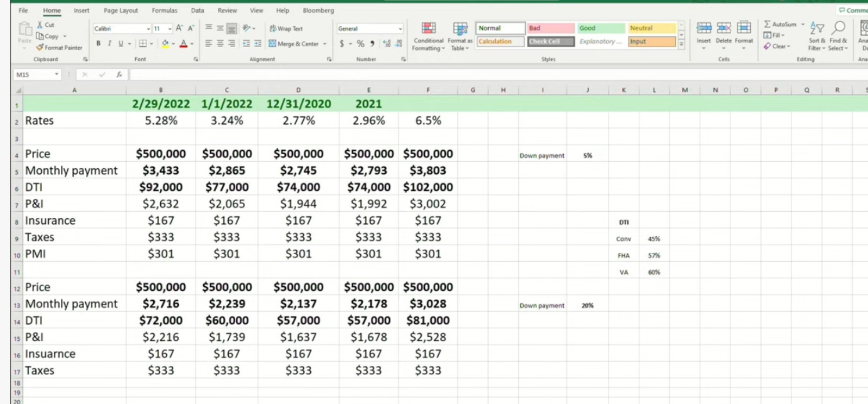Open Find & Select magnifier
This screenshot has height=404, width=868.
(838, 36)
